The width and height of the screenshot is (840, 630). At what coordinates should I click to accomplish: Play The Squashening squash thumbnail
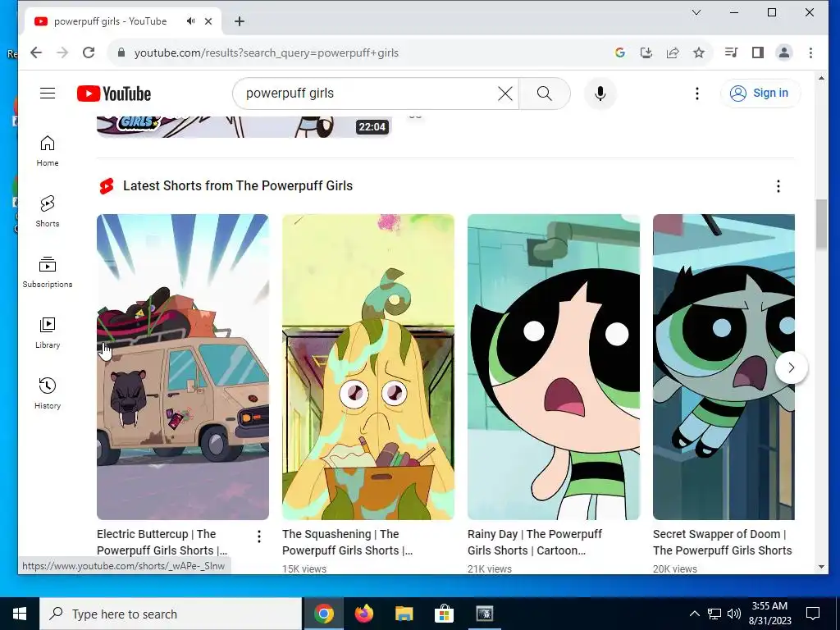[368, 367]
